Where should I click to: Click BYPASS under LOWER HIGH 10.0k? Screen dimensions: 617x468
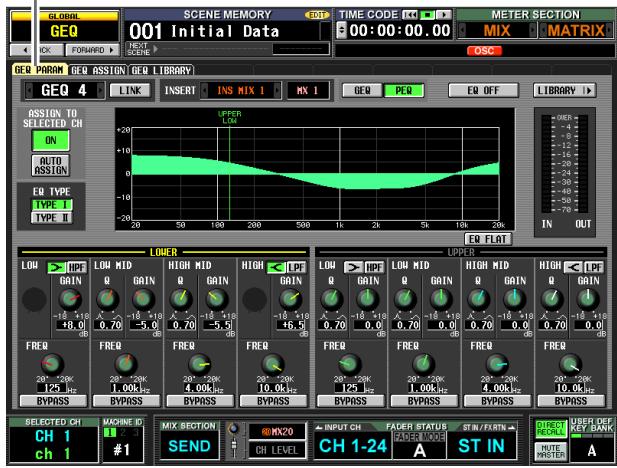(x=273, y=401)
